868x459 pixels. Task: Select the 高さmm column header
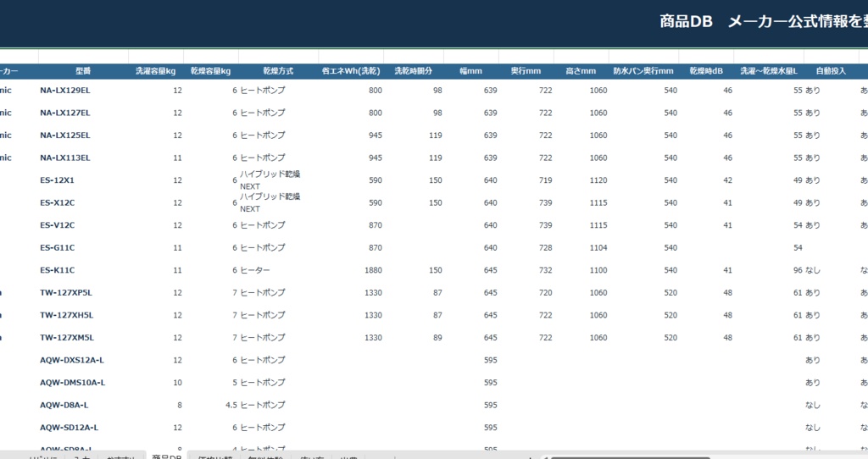(581, 71)
